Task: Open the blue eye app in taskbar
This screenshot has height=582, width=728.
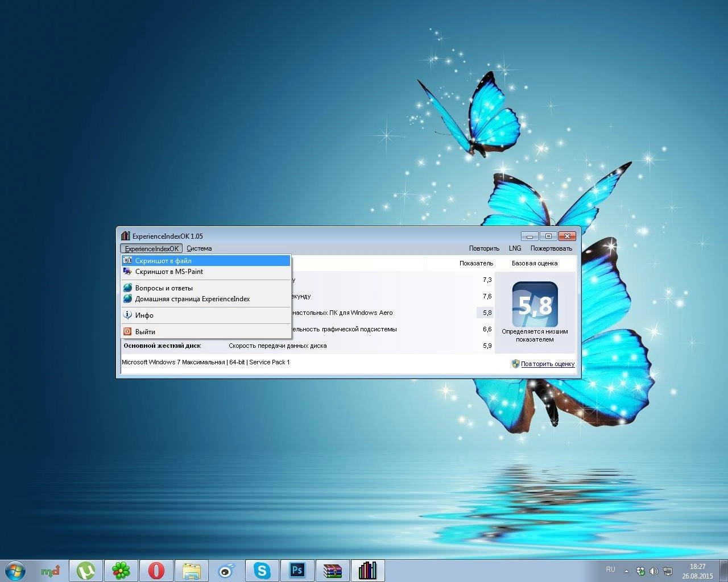Action: (x=227, y=570)
